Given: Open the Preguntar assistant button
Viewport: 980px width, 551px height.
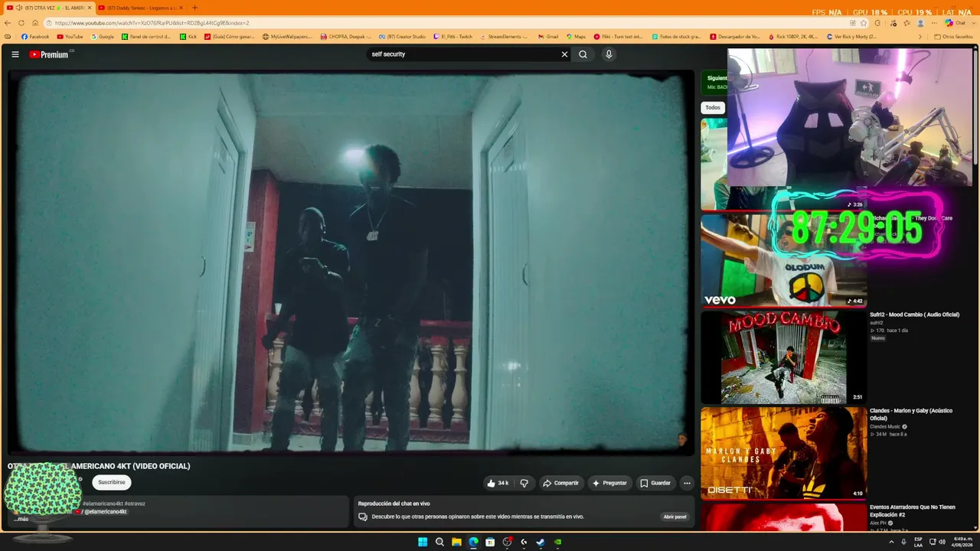Looking at the screenshot, I should (x=609, y=483).
